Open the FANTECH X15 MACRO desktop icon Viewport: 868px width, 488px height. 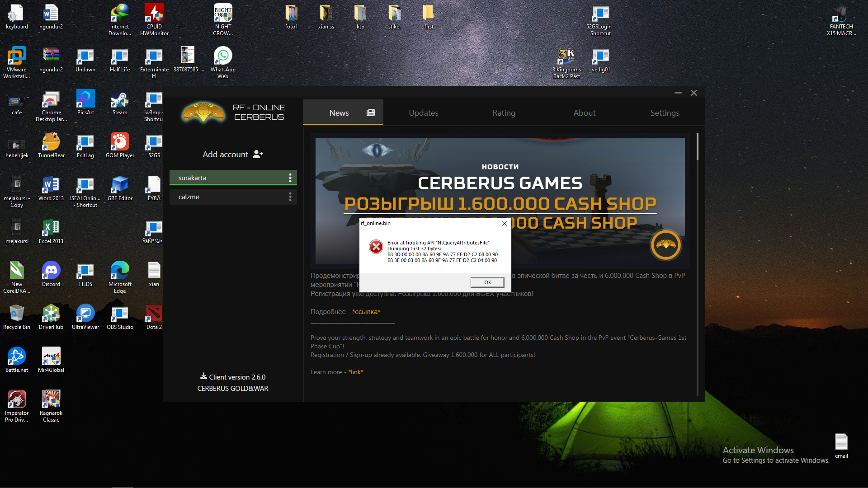point(841,20)
